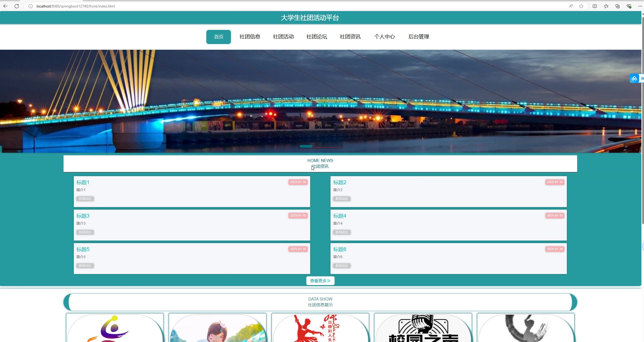Open the 社团资讯 menu item
Screen dimensions: 644x342
click(350, 37)
